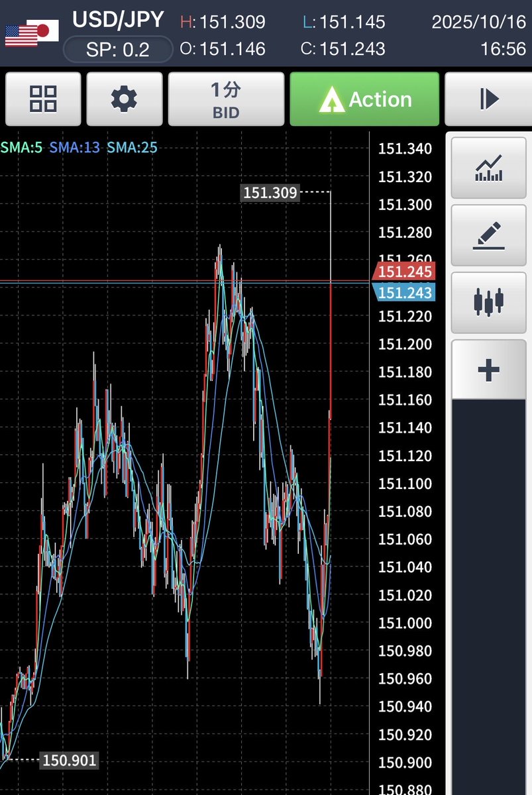
Task: Tap the C: 151.243 close value
Action: [x=344, y=49]
